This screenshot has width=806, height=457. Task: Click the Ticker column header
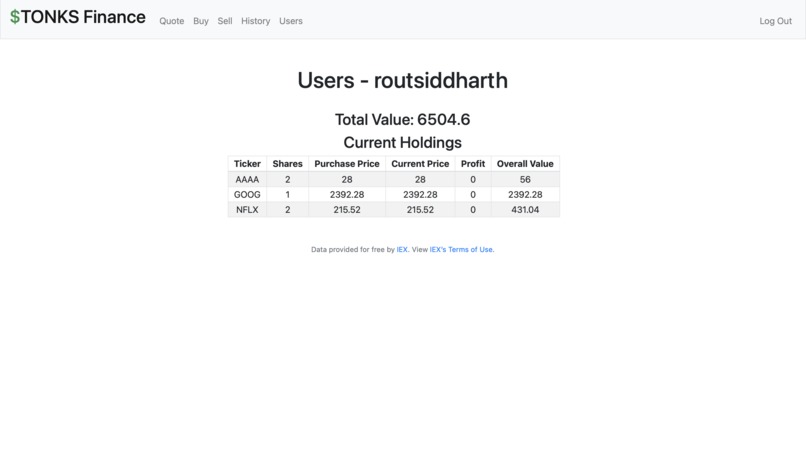coord(247,164)
